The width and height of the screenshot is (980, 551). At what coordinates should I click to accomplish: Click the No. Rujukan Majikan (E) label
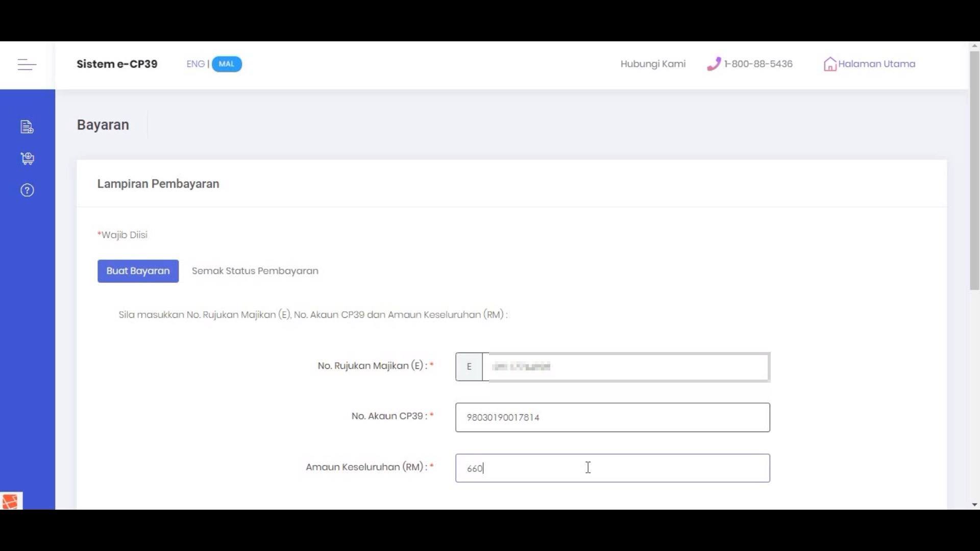[x=376, y=366]
